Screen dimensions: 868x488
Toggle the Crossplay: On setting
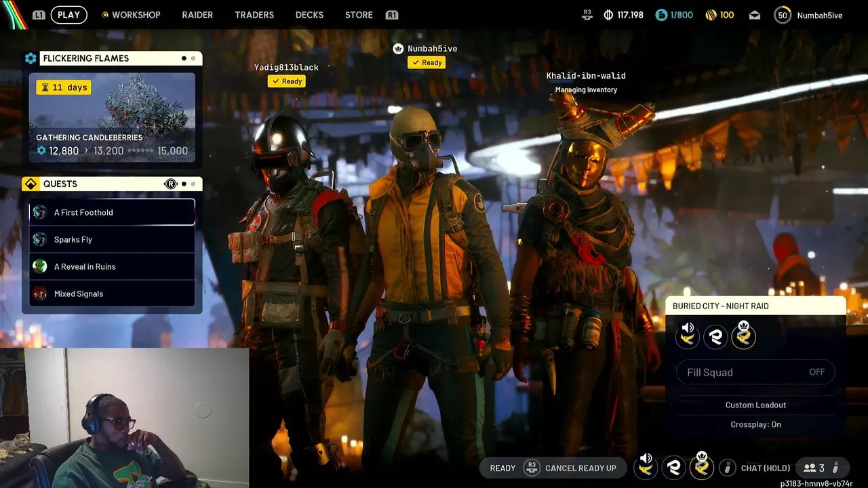click(755, 424)
